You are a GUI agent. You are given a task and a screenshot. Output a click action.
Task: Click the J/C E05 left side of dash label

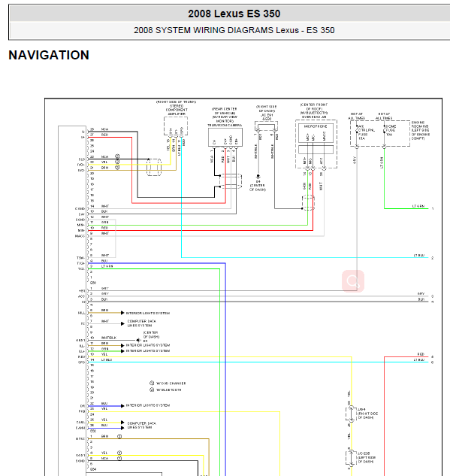(367, 457)
